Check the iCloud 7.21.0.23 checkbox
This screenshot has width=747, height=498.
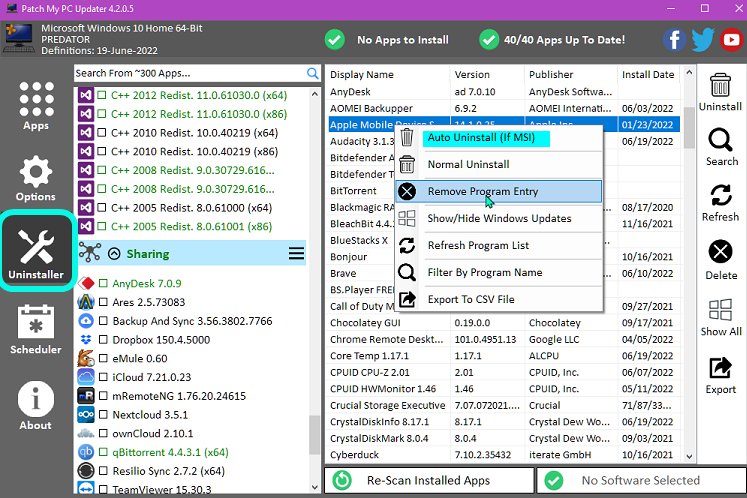coord(103,377)
